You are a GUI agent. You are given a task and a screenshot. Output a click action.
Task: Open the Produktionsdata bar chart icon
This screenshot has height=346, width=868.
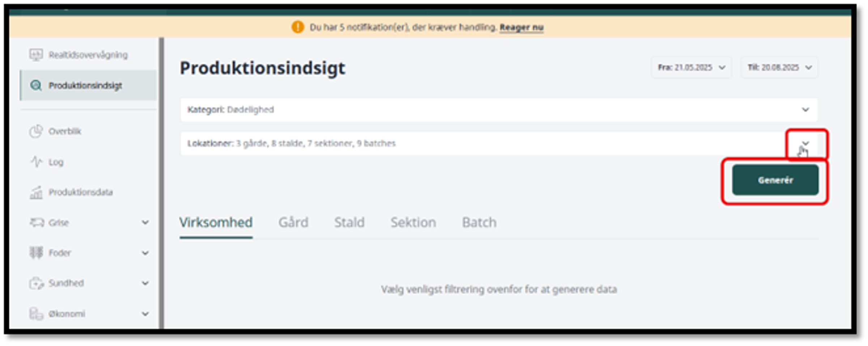coord(36,192)
